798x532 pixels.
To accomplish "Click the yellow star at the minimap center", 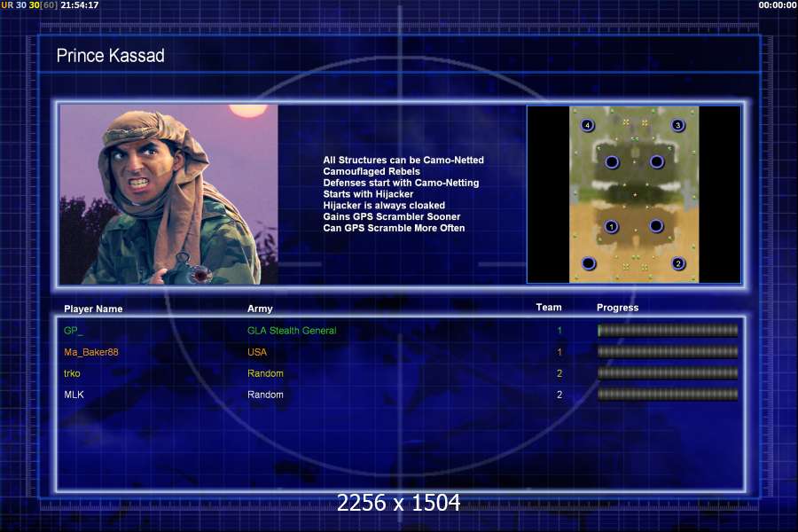I will 635,195.
